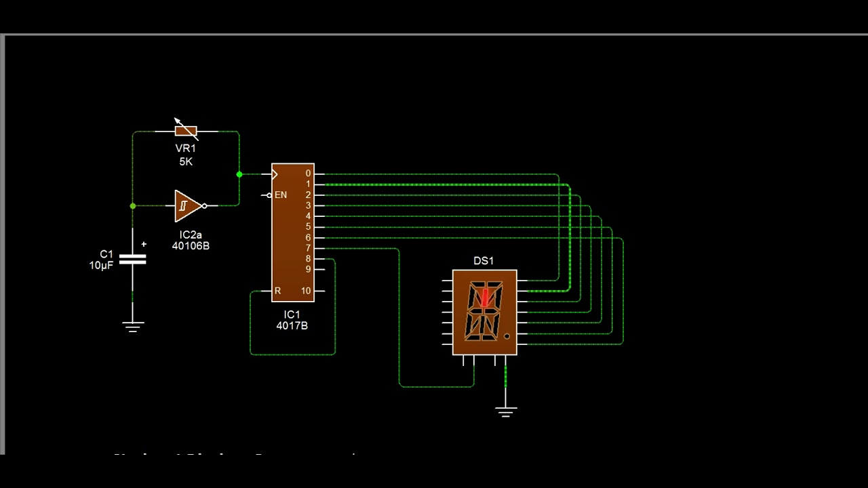Image resolution: width=868 pixels, height=488 pixels.
Task: Click the wire junction dot left of IC1 clock
Action: tap(239, 174)
